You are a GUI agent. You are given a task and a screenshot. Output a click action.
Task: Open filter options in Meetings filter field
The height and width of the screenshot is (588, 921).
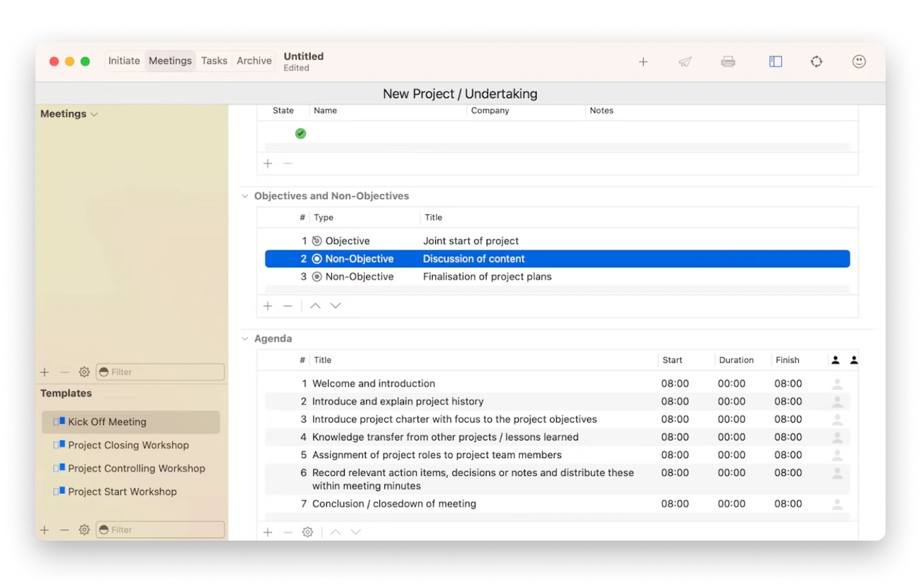point(104,372)
